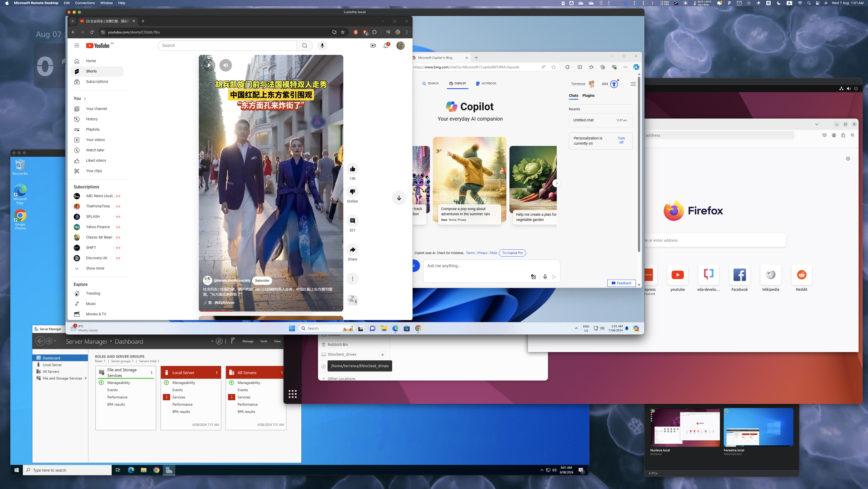Open Task View on Windows Server taskbar
The image size is (868, 489).
pyautogui.click(x=118, y=470)
